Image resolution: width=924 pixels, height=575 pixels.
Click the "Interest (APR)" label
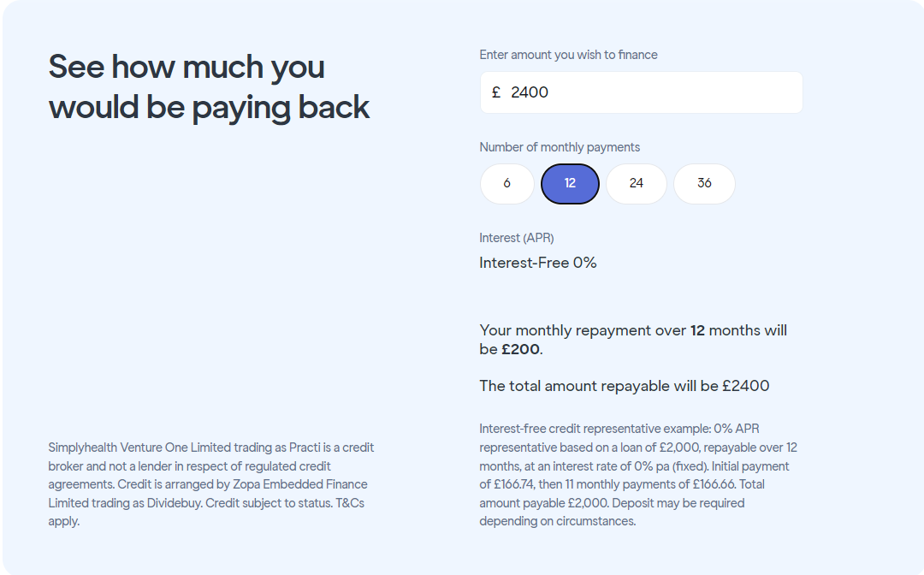(517, 238)
